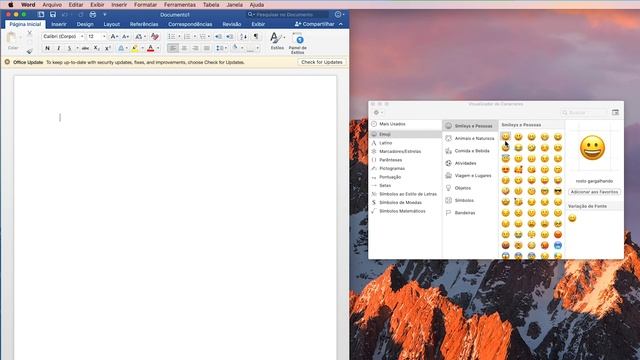Image resolution: width=640 pixels, height=360 pixels.
Task: Click Adicionar aos Favoritos button
Action: point(594,191)
